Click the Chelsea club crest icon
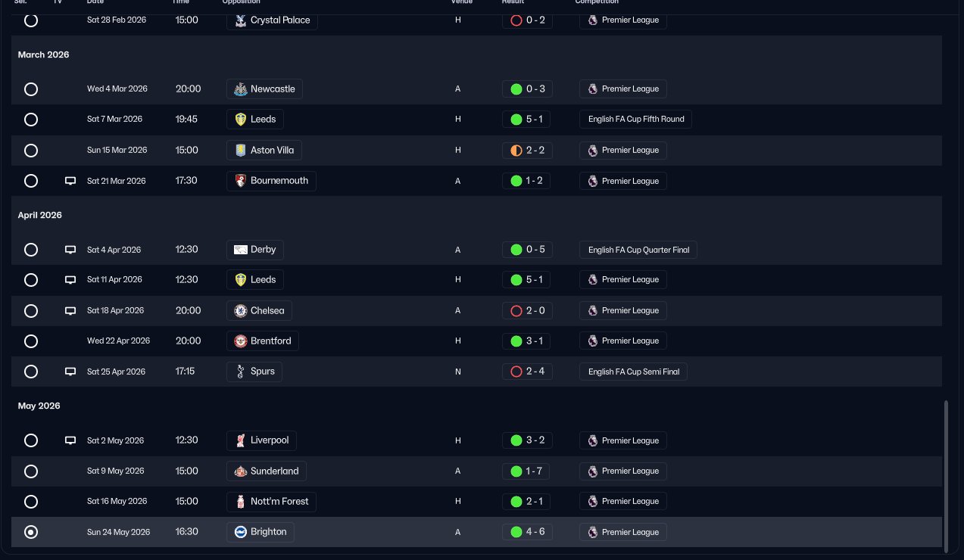 tap(240, 311)
